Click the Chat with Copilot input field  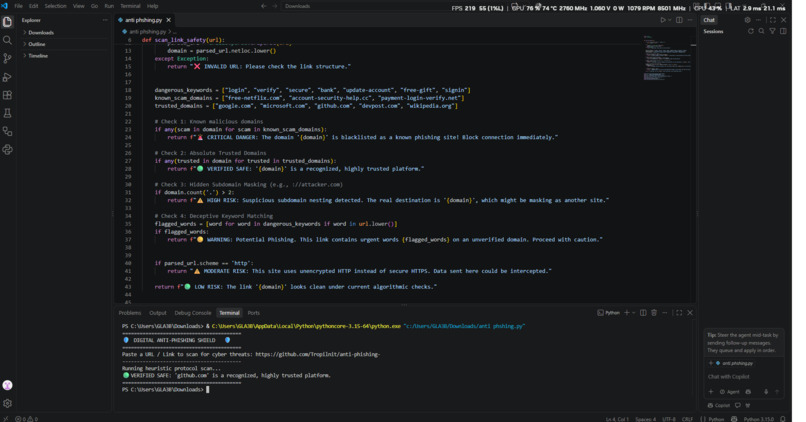click(743, 377)
